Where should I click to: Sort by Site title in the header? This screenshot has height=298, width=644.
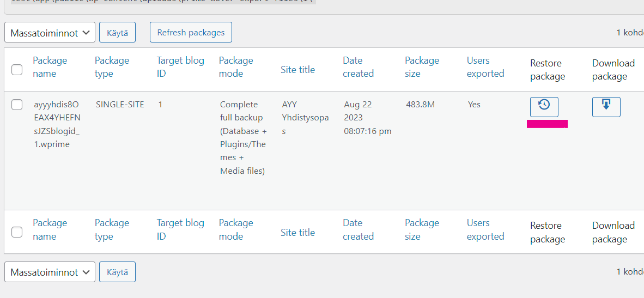pyautogui.click(x=298, y=69)
